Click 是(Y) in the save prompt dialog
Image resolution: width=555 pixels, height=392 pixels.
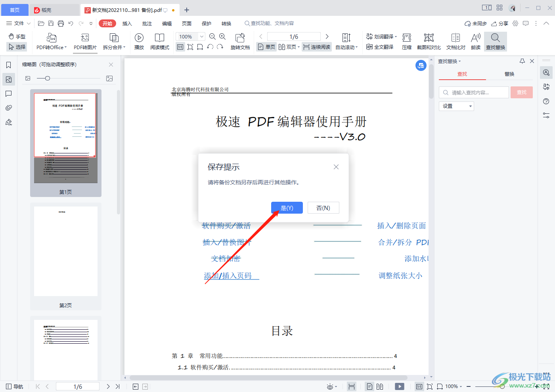click(287, 207)
